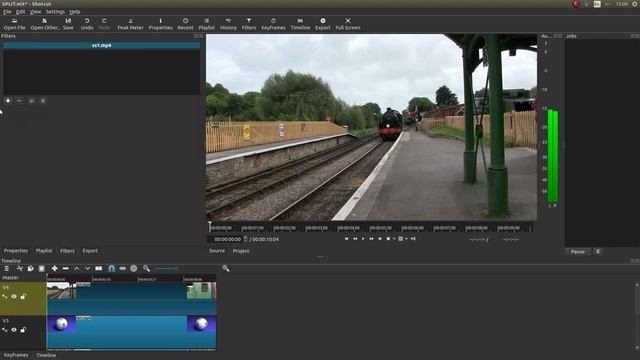Viewport: 640px width, 360px height.
Task: Remove selected filter with the minus button
Action: 19,100
